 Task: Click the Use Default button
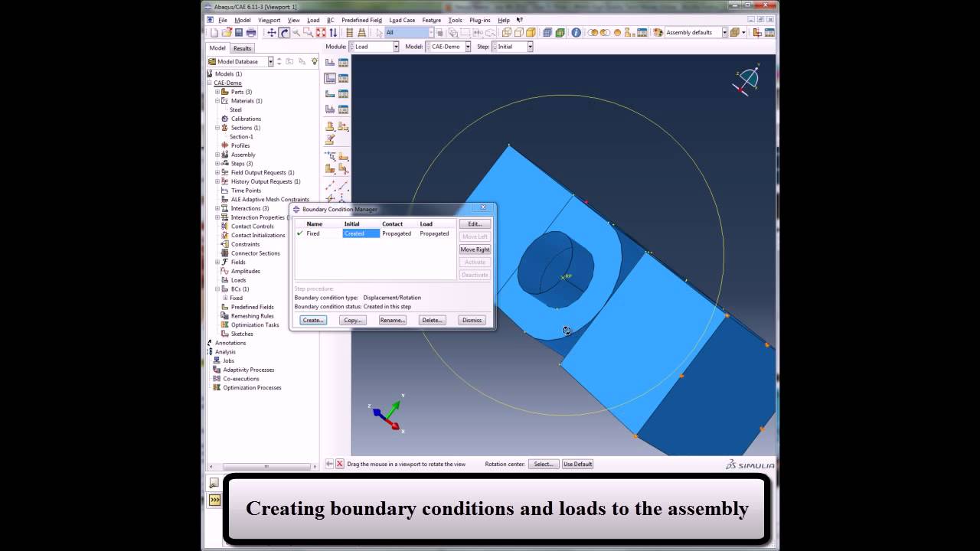pyautogui.click(x=578, y=464)
